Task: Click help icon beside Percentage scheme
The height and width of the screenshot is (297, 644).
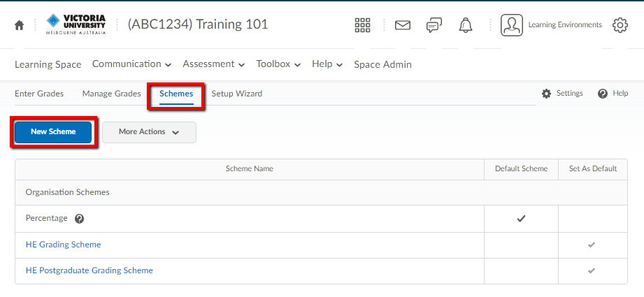Action: (x=79, y=219)
